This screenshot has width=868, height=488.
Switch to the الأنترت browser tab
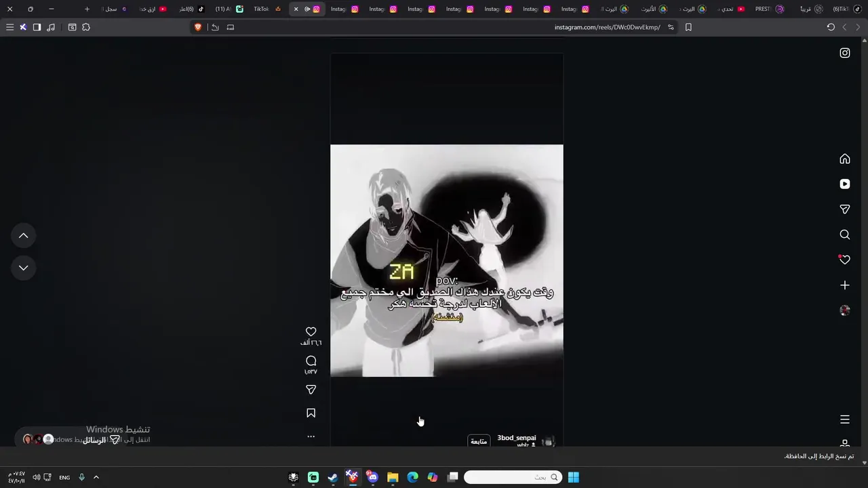654,9
